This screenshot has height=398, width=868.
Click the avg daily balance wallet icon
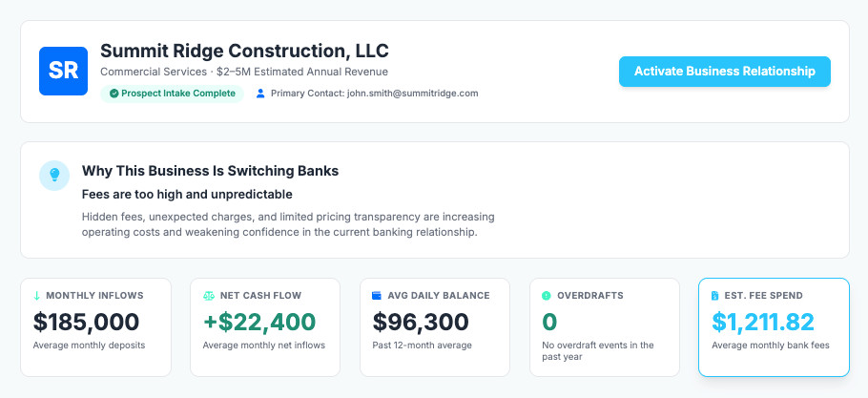(x=377, y=296)
